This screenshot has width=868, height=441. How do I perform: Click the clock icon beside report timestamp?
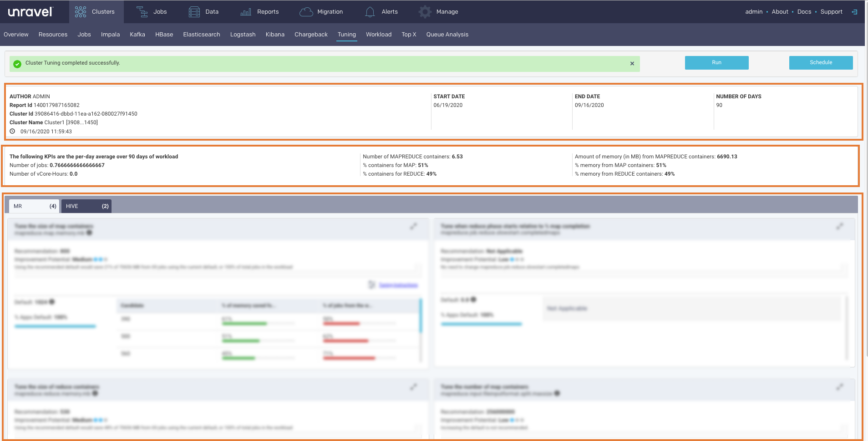click(x=13, y=131)
